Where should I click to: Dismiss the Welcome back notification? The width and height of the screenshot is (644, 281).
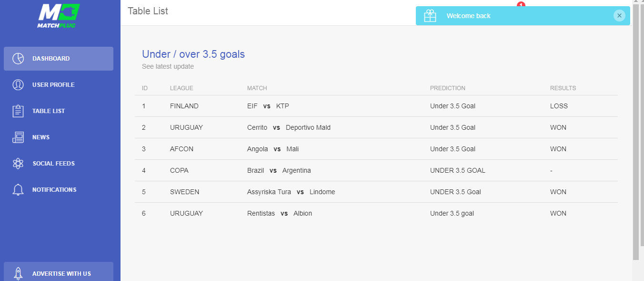(x=619, y=16)
